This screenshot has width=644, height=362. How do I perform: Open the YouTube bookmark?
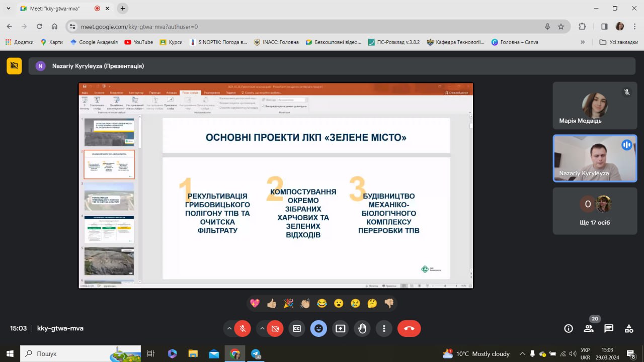(138, 42)
